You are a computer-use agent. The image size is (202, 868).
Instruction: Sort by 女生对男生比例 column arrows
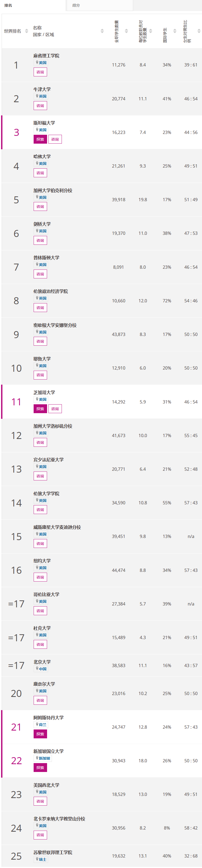pos(199,31)
